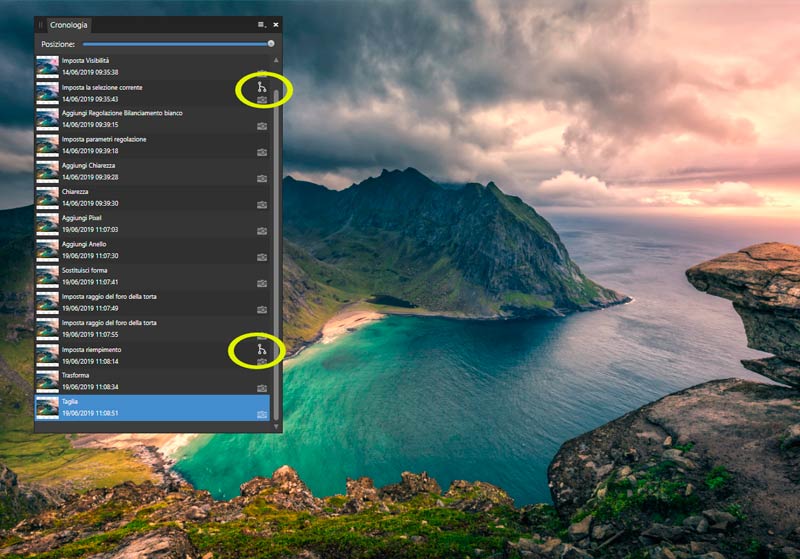Image resolution: width=800 pixels, height=559 pixels.
Task: Click timestamp 19/06/2019 11:08:34
Action: pyautogui.click(x=90, y=387)
